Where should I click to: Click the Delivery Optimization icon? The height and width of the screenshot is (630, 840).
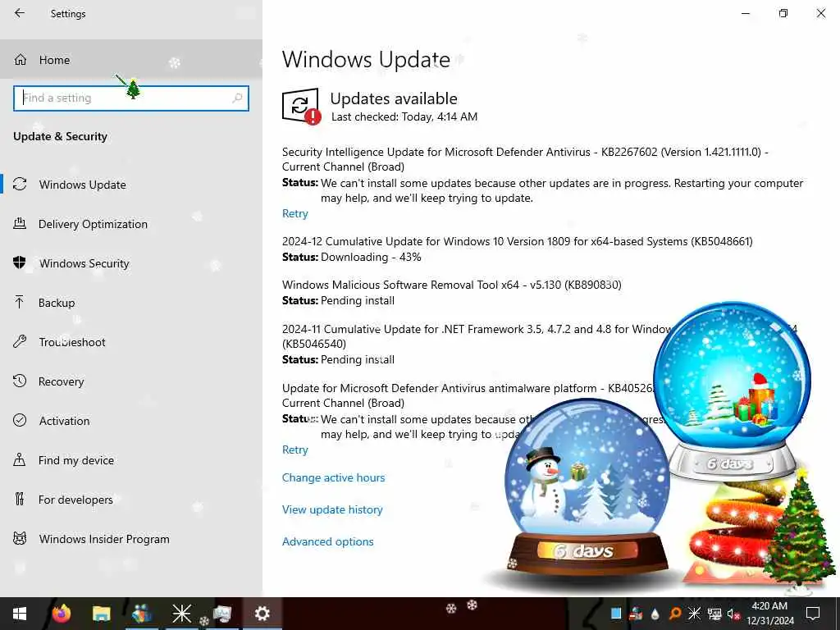[x=20, y=224]
